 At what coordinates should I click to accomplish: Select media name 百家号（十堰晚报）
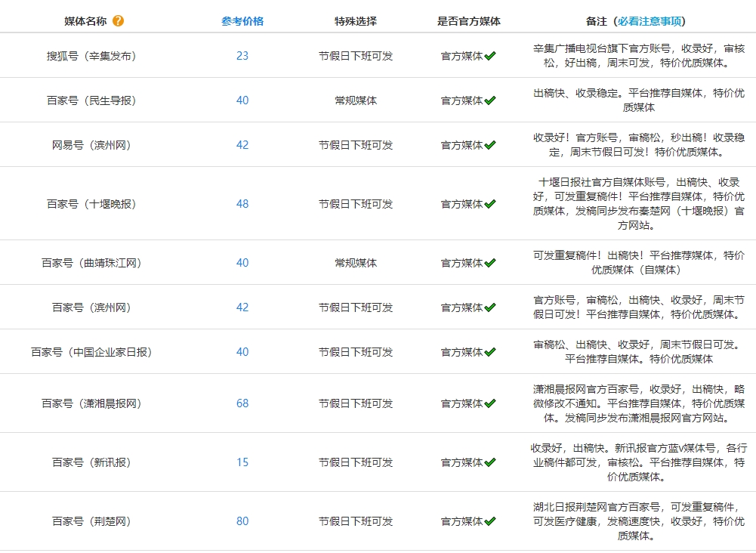pos(91,204)
